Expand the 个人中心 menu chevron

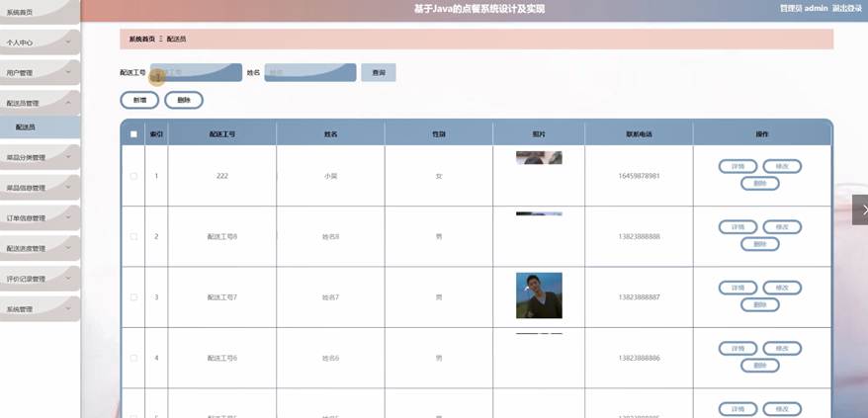[68, 42]
